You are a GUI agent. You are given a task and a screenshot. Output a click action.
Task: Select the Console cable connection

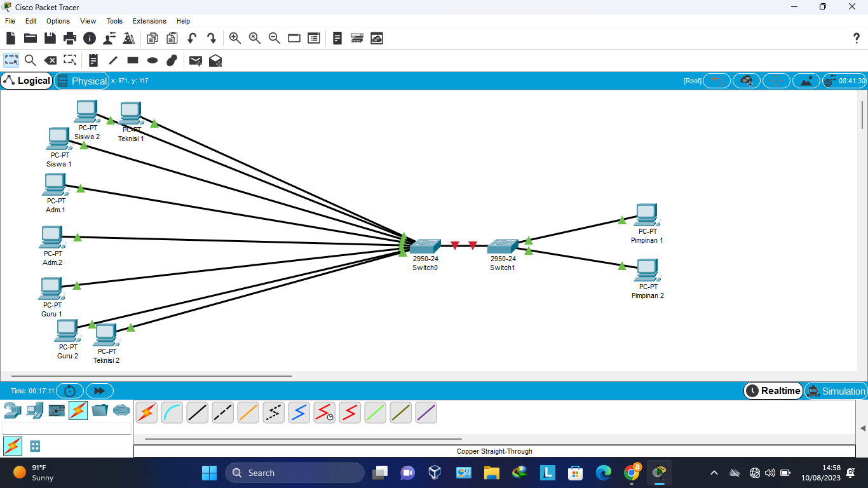172,413
